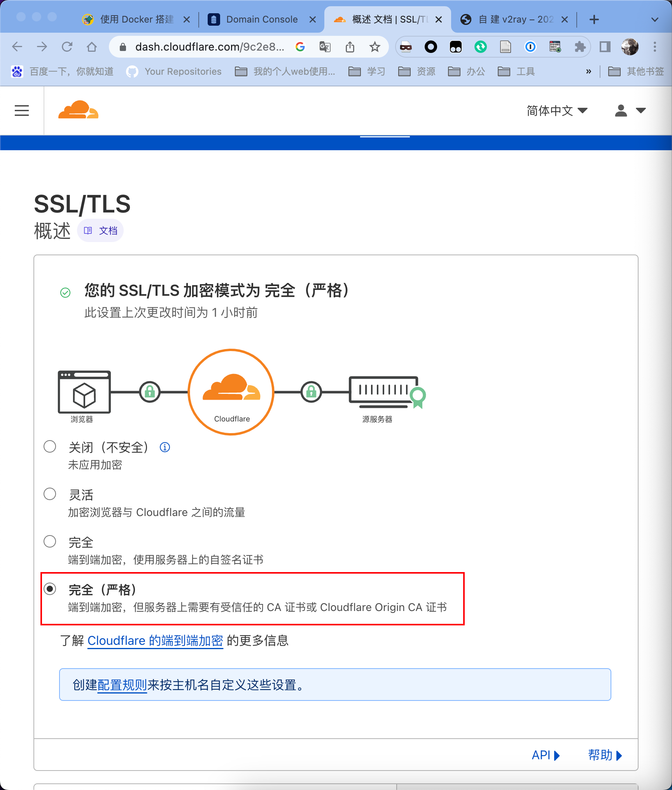Screen dimensions: 672x790
Task: Select the 灵活 encryption mode
Action: click(50, 494)
